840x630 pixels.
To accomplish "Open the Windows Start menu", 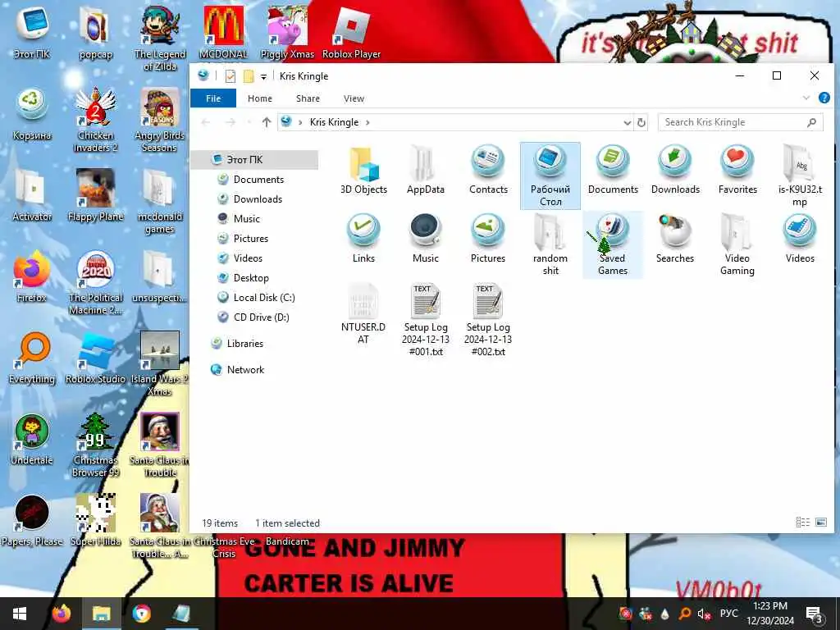I will click(x=20, y=614).
